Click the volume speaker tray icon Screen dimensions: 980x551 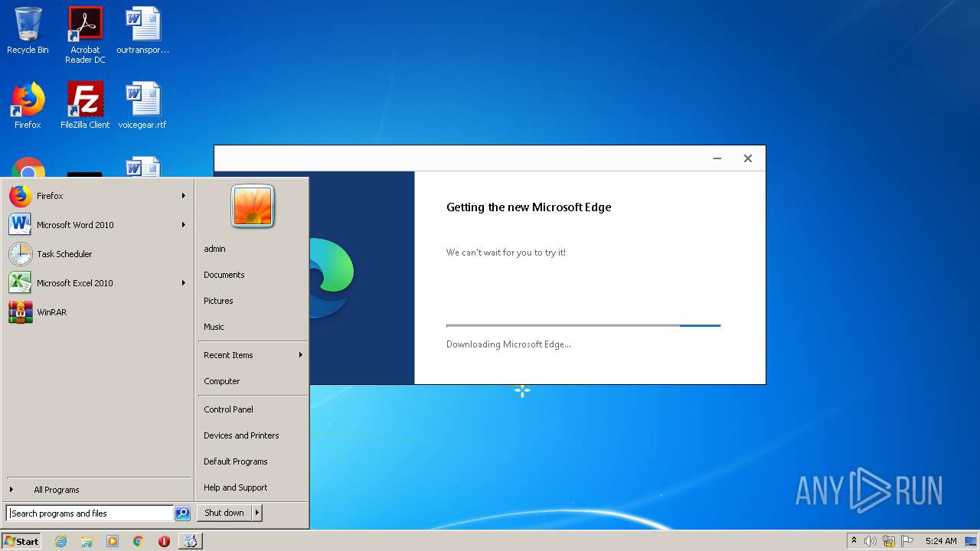coord(871,541)
